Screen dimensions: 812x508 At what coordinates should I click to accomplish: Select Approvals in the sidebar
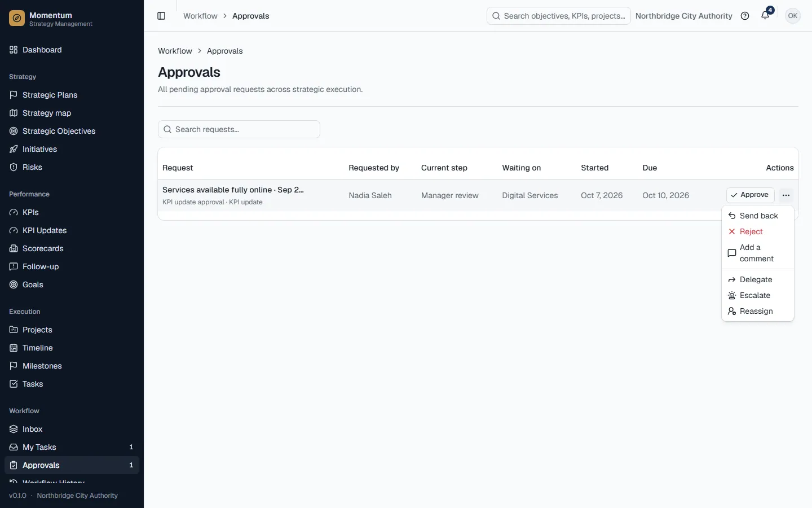tap(72, 465)
